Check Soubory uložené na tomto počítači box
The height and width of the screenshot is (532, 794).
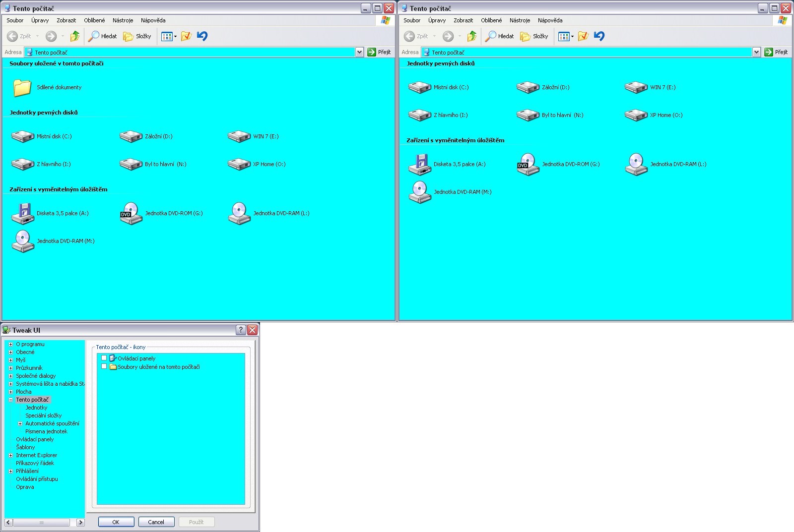point(104,367)
